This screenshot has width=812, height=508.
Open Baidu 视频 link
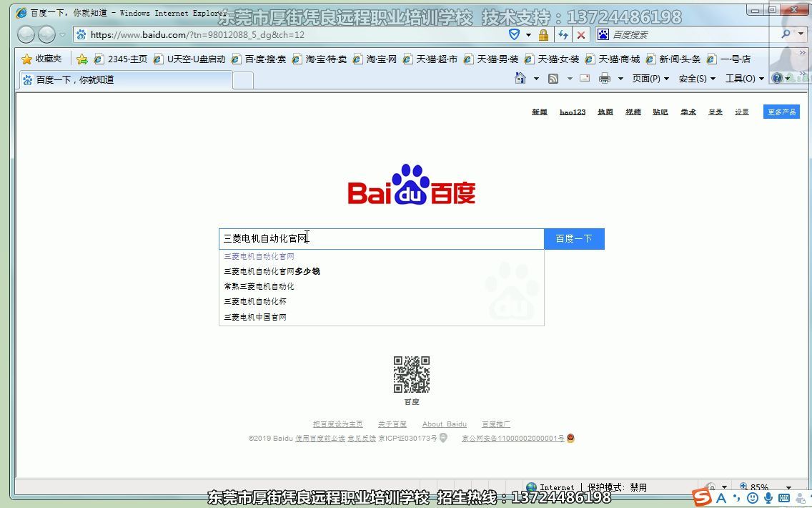tap(633, 112)
